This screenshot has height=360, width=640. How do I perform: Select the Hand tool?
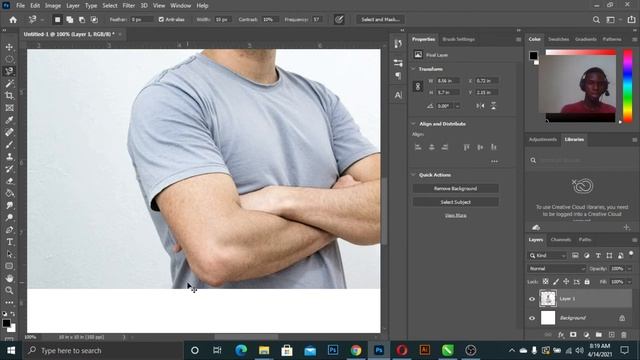(9, 278)
